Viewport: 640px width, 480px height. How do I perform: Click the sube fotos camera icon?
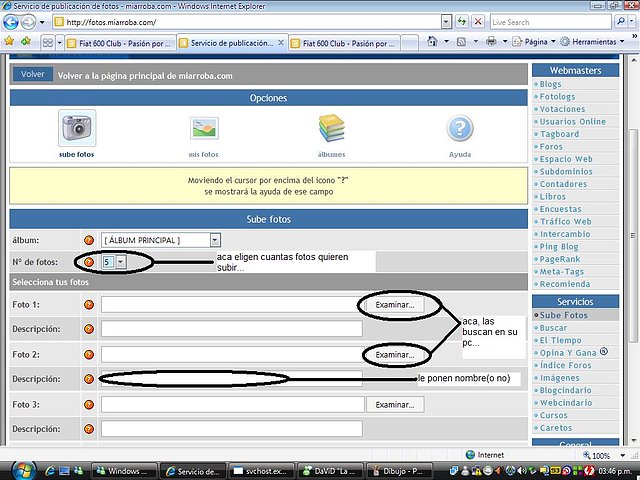tap(77, 128)
